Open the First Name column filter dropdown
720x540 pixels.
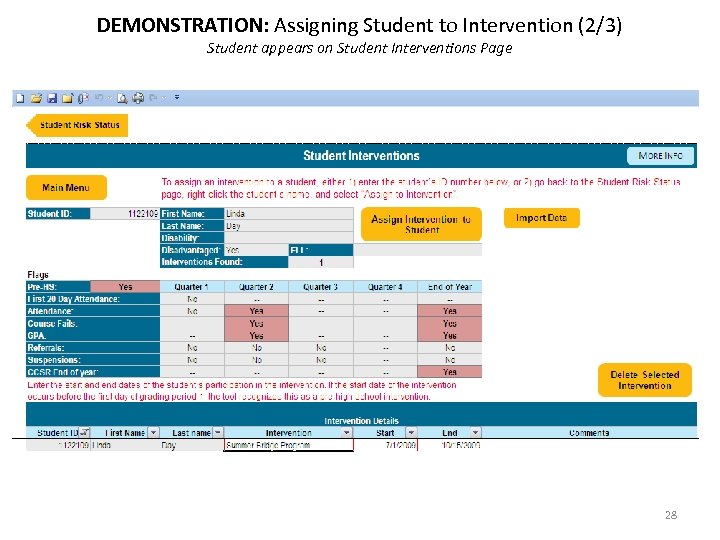(x=153, y=433)
